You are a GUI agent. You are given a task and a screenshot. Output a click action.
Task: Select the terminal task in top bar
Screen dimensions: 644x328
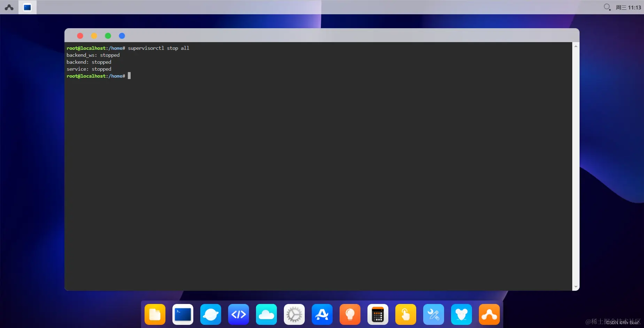28,7
